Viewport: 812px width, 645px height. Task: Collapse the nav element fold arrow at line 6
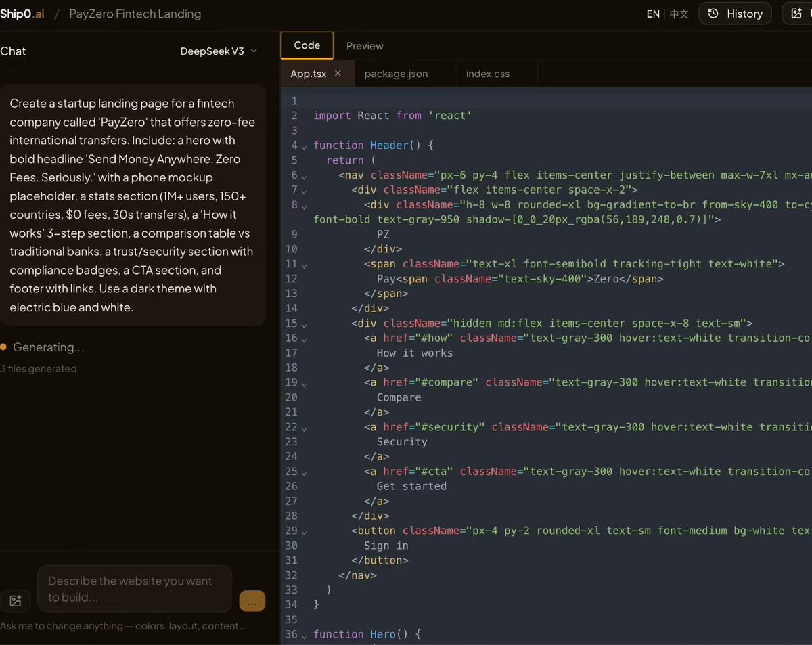[304, 176]
